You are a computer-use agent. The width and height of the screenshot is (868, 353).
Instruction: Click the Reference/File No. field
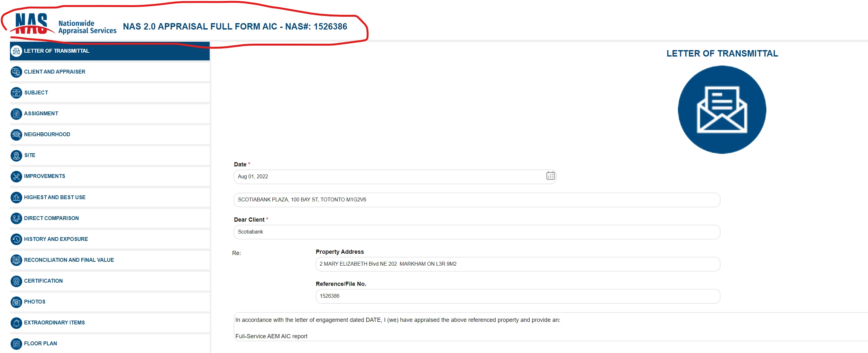point(517,296)
